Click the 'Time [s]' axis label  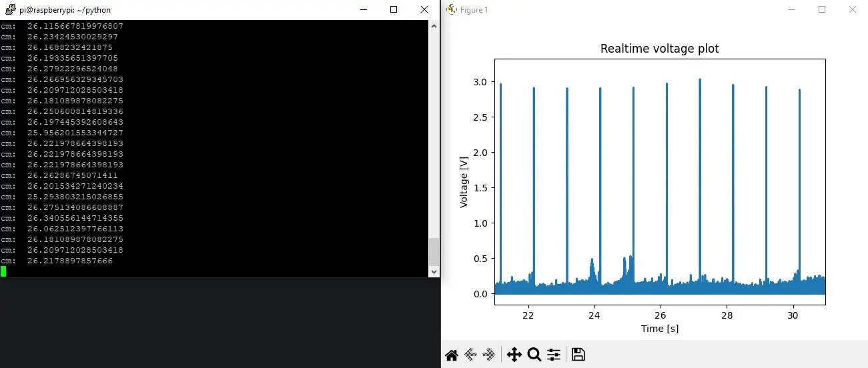coord(660,328)
